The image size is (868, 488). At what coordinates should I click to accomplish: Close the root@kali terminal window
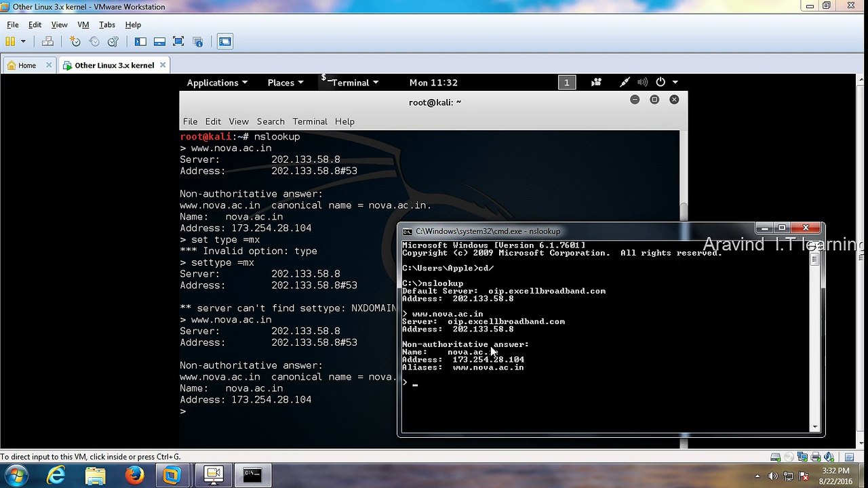674,100
